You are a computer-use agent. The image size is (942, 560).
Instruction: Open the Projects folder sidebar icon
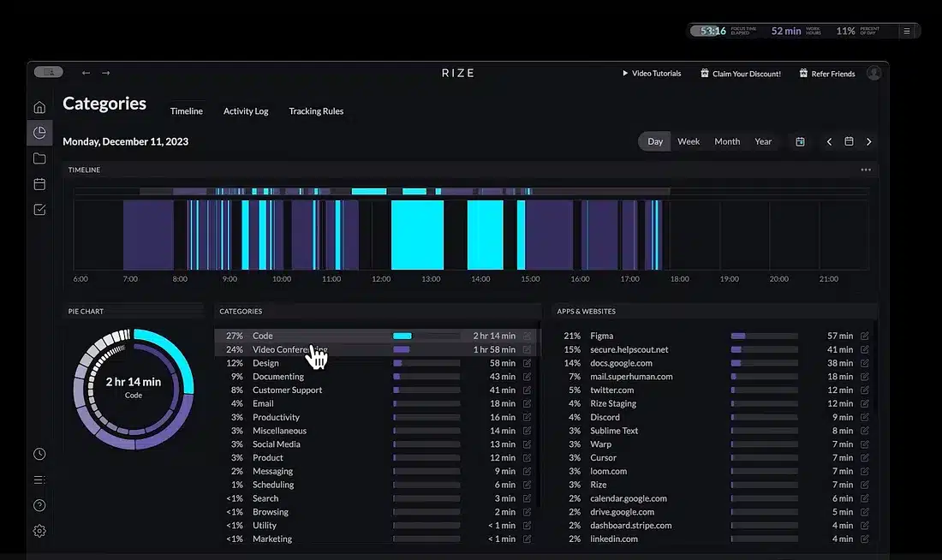pyautogui.click(x=39, y=158)
